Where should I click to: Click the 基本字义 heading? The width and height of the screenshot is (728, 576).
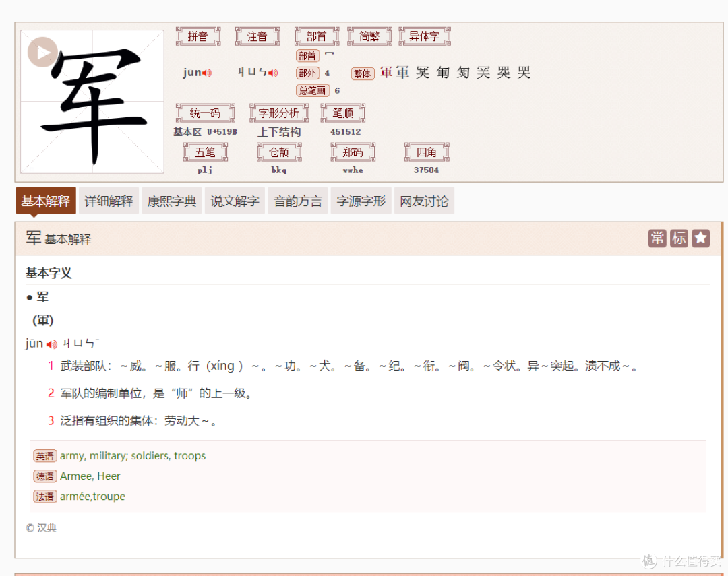click(49, 273)
